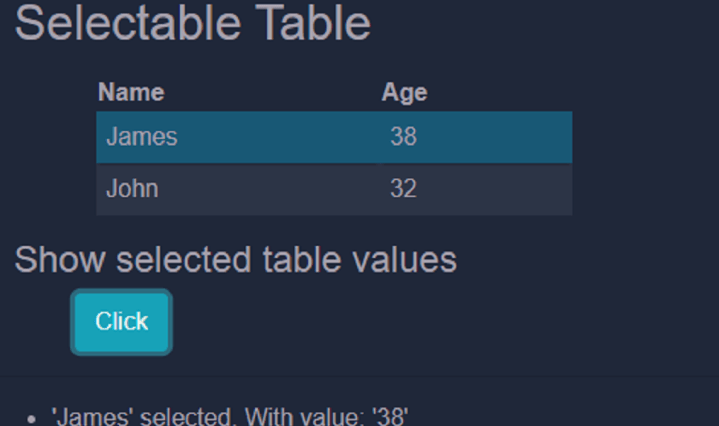Click age value 32 in the table
The width and height of the screenshot is (719, 426).
403,189
